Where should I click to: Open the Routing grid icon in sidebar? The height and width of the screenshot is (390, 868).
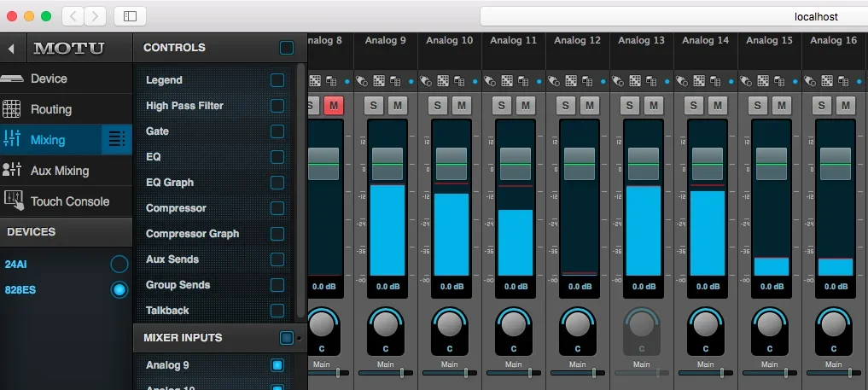pyautogui.click(x=12, y=109)
